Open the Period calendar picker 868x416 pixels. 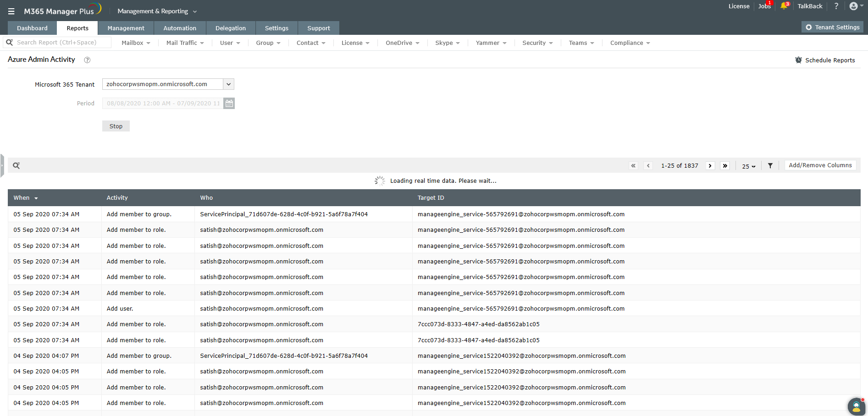(x=229, y=104)
